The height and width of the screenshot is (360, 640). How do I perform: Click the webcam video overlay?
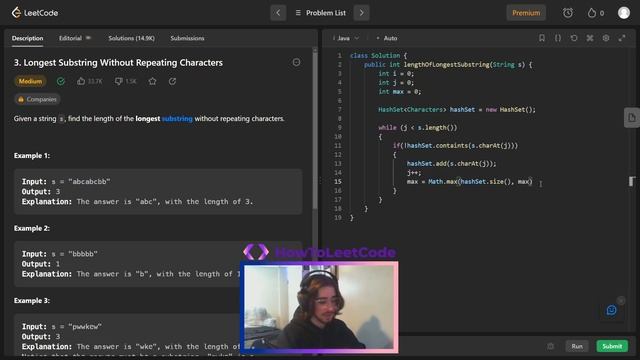click(x=319, y=307)
